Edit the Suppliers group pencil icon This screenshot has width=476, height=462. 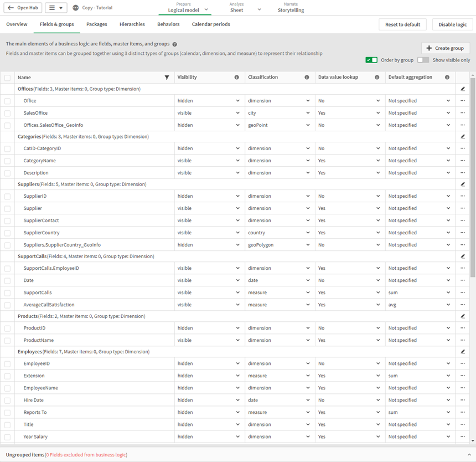pyautogui.click(x=463, y=184)
